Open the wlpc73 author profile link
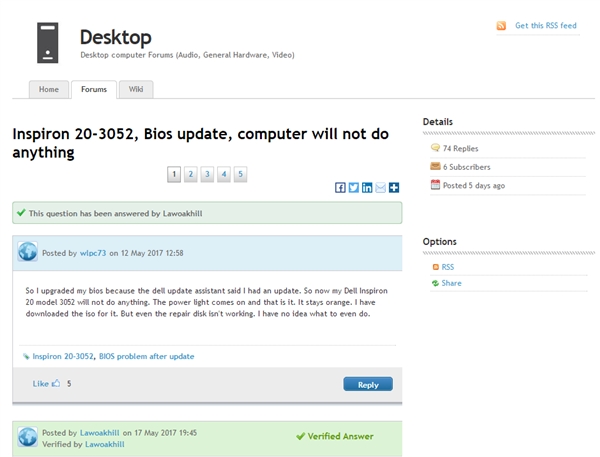This screenshot has height=457, width=600. tap(92, 253)
